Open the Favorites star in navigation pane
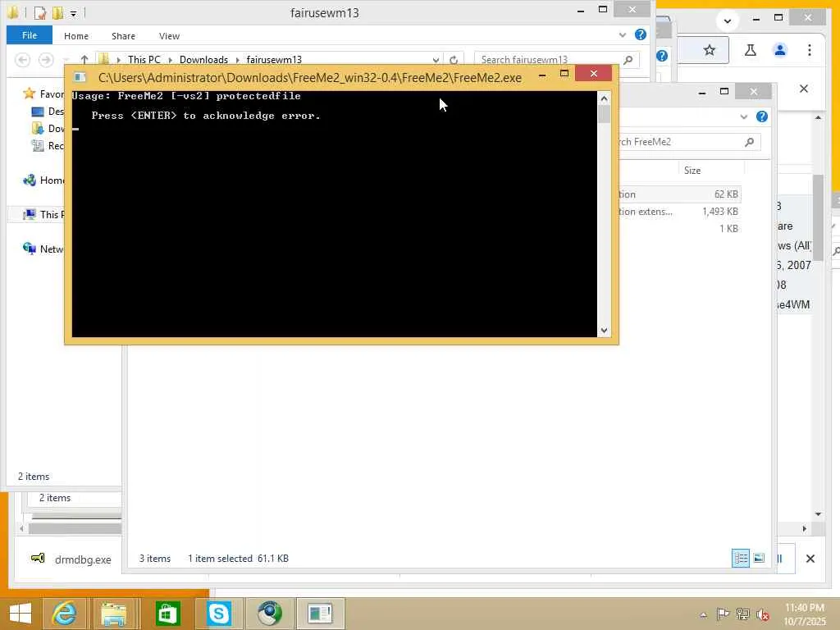840x630 pixels. 29,94
